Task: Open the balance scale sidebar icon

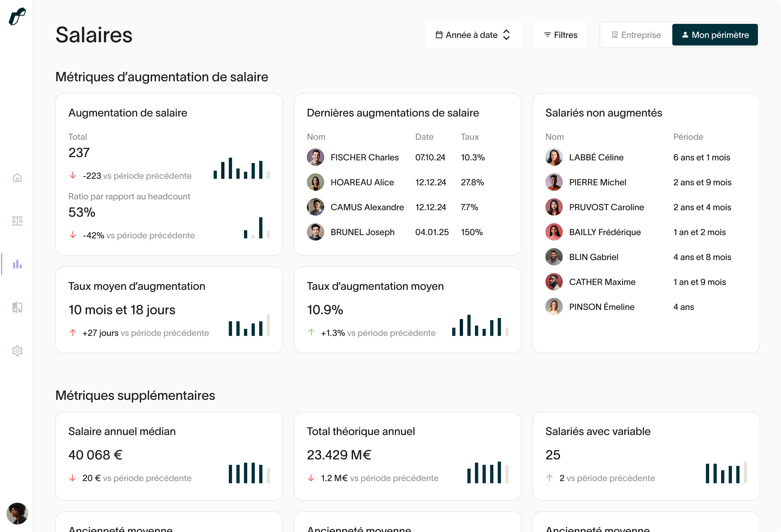Action: tap(17, 221)
